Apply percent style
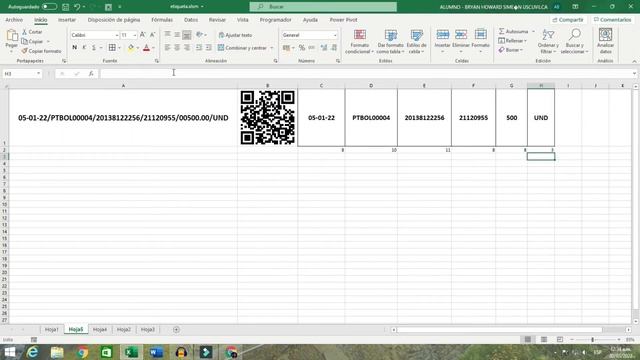 click(x=302, y=48)
